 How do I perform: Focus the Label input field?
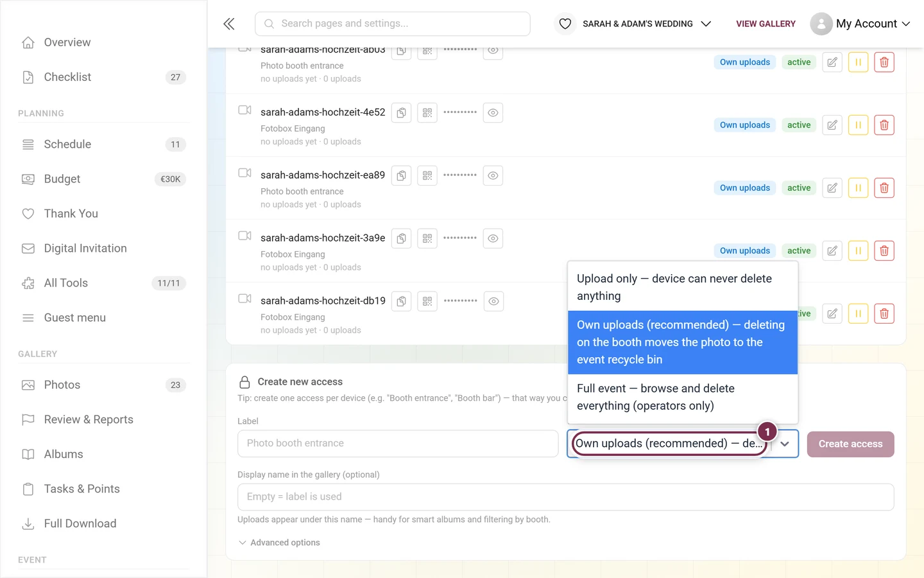click(398, 444)
